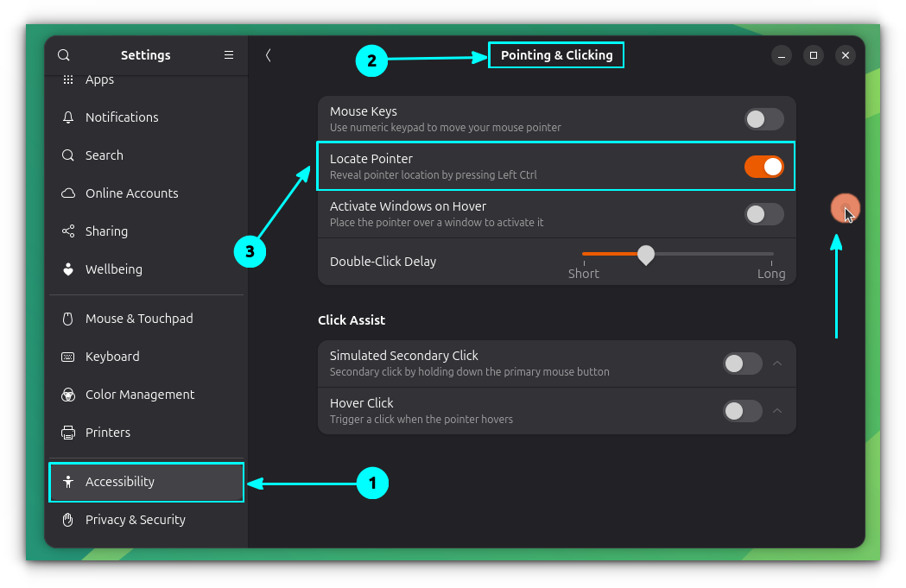Click the Printers printer icon
Image resolution: width=906 pixels, height=588 pixels.
pos(68,433)
